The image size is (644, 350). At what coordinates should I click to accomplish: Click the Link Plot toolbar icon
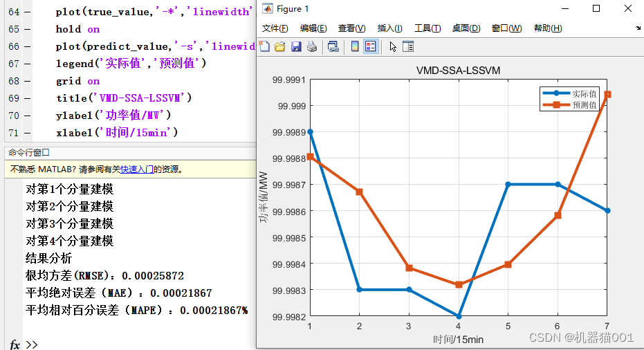(x=333, y=47)
